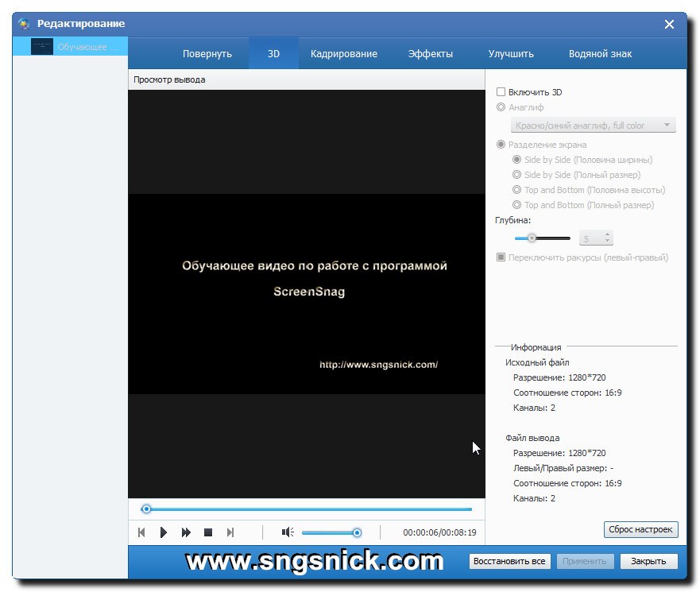700x592 pixels.
Task: Click the Применить button
Action: [585, 561]
